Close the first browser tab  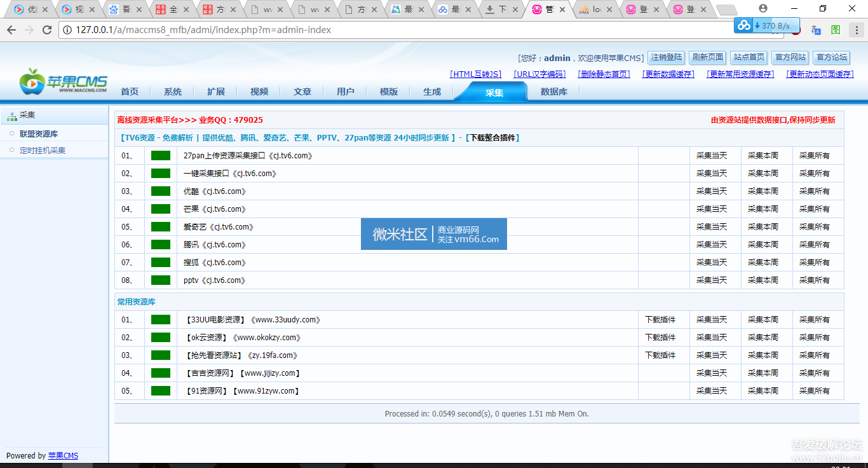[45, 10]
